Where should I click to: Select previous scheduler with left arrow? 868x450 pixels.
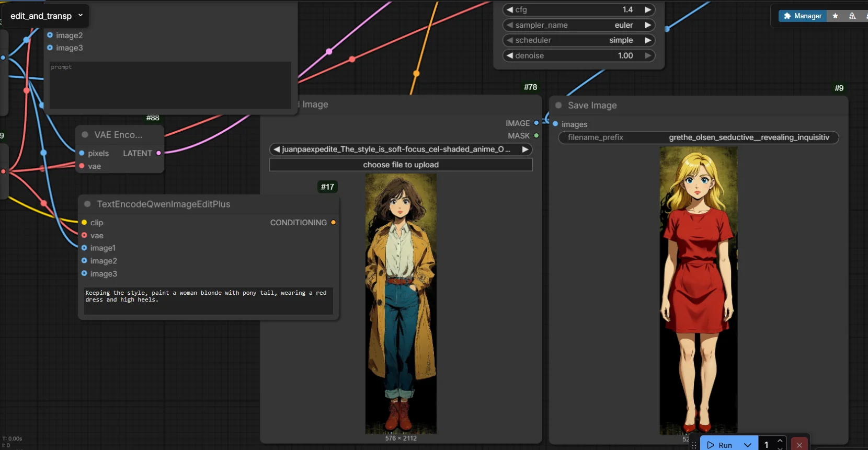click(509, 40)
